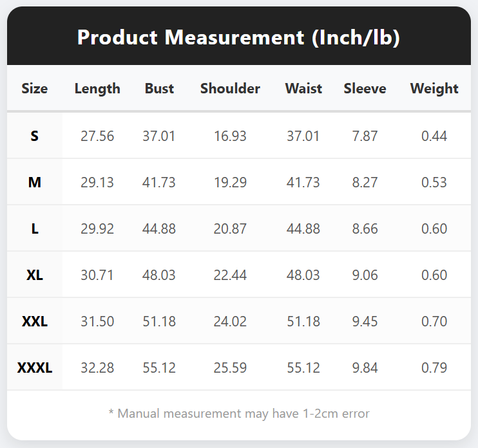Screen dimensions: 478x448
Task: Click the XXL size row label
Action: [34, 321]
